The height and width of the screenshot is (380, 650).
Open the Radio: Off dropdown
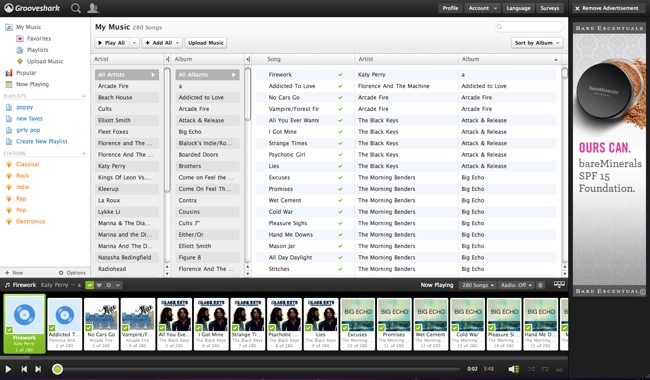coord(517,285)
